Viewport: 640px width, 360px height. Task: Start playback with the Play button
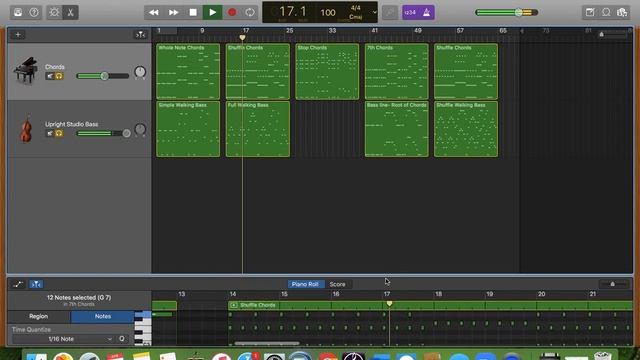213,12
